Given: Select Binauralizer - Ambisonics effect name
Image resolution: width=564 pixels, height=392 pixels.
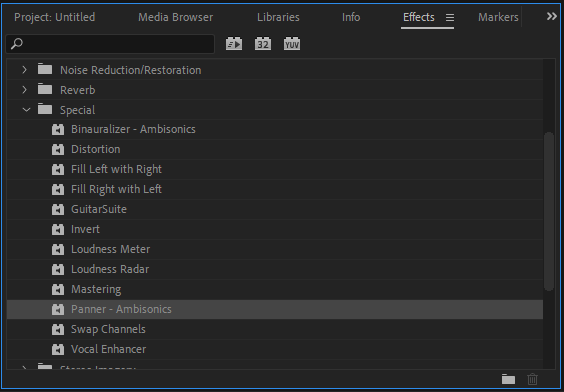Looking at the screenshot, I should coord(133,129).
